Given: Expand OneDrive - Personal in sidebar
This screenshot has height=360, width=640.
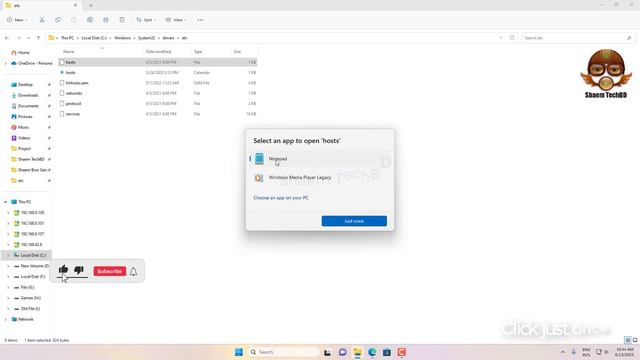Looking at the screenshot, I should 5,63.
